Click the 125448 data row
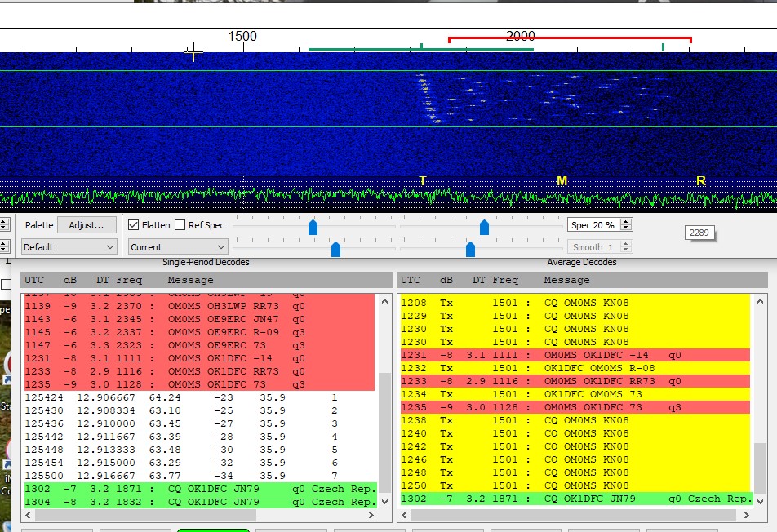Screen dimensions: 777x532 (200, 450)
